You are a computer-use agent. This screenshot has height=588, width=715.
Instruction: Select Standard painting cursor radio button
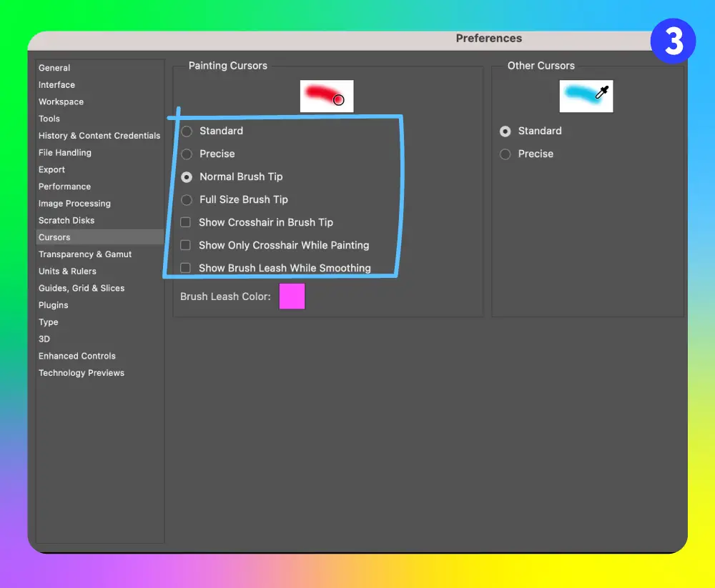(x=187, y=131)
